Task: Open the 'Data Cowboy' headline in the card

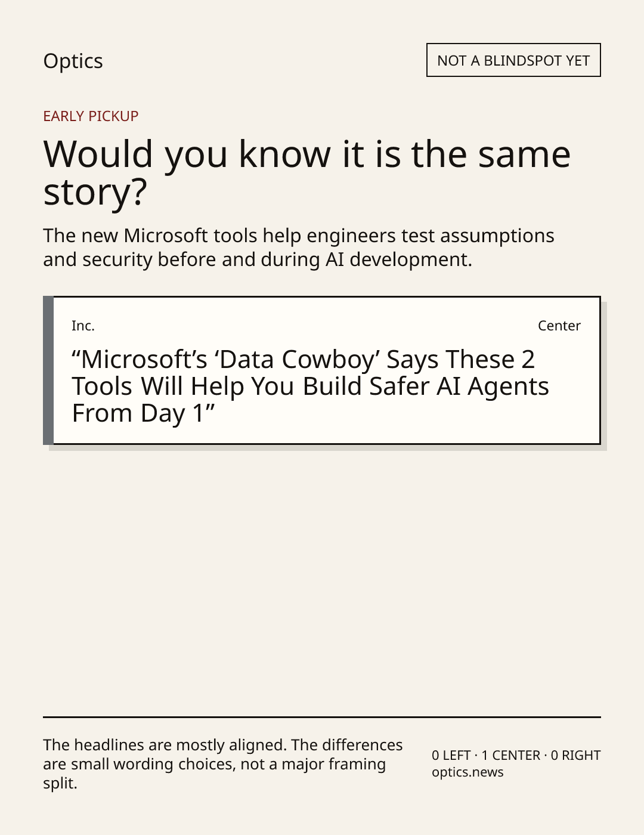Action: pos(310,386)
